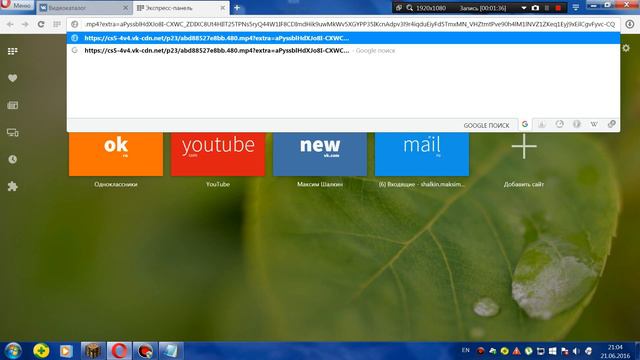Open synced tabs device icon in sidebar

(x=13, y=132)
